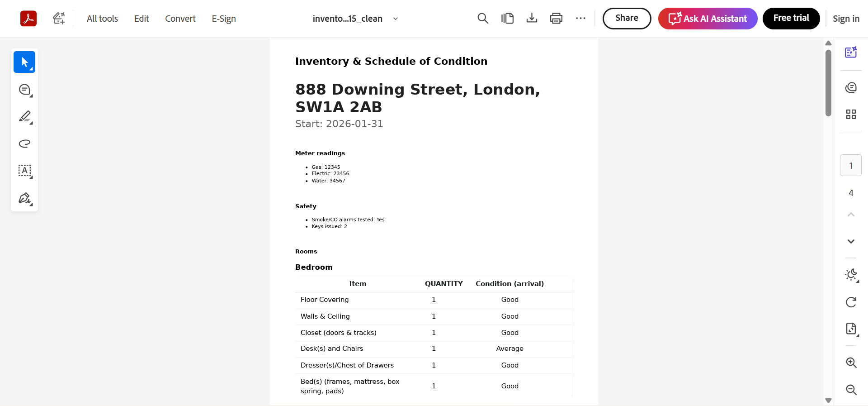The height and width of the screenshot is (406, 868).
Task: Open the comments panel icon
Action: pyautogui.click(x=851, y=87)
